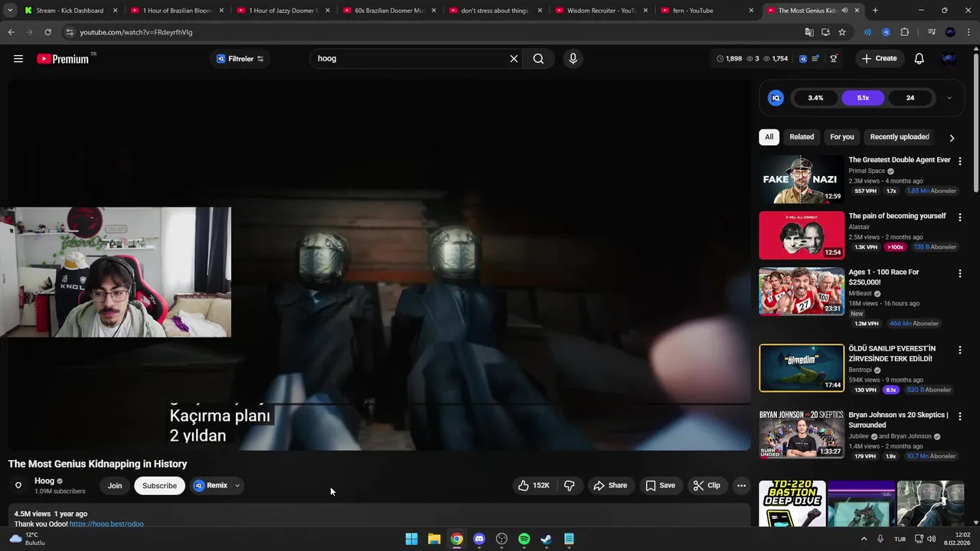Switch to Wisdom Recruiter browser tab
The image size is (980, 551).
tap(602, 11)
